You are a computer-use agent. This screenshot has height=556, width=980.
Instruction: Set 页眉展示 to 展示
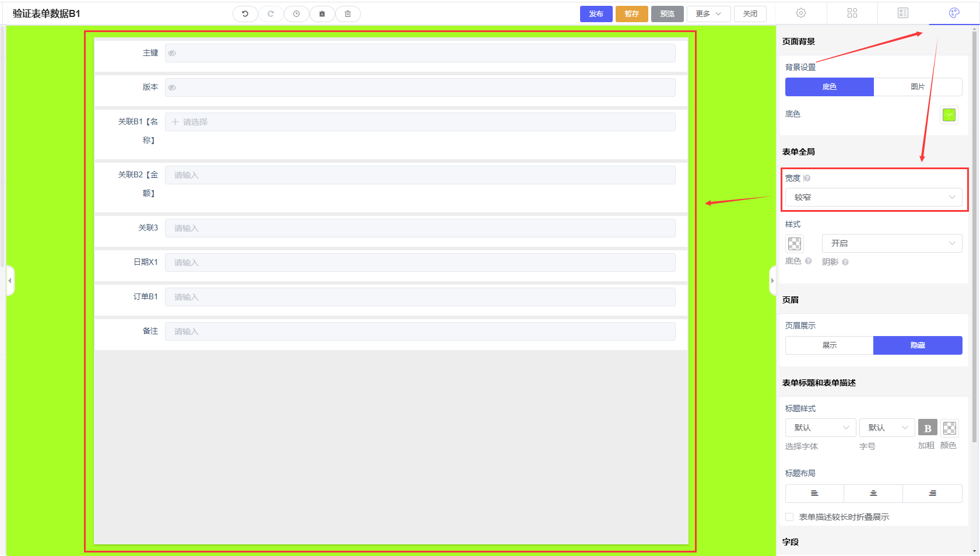pyautogui.click(x=829, y=345)
